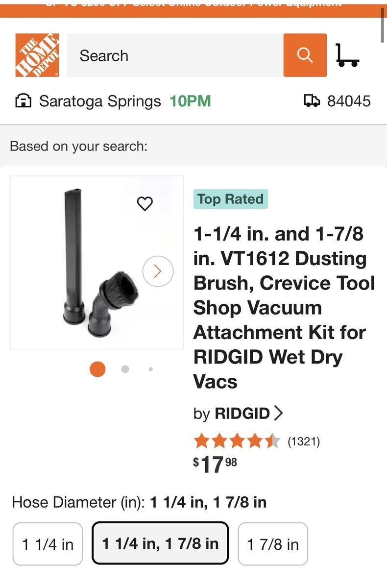This screenshot has height=588, width=387.
Task: Click the Search input field
Action: (x=175, y=55)
